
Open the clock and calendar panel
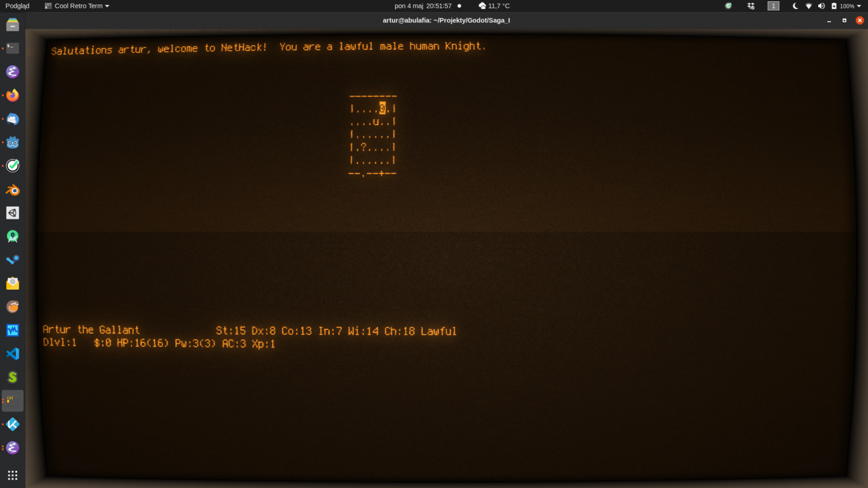click(x=423, y=6)
